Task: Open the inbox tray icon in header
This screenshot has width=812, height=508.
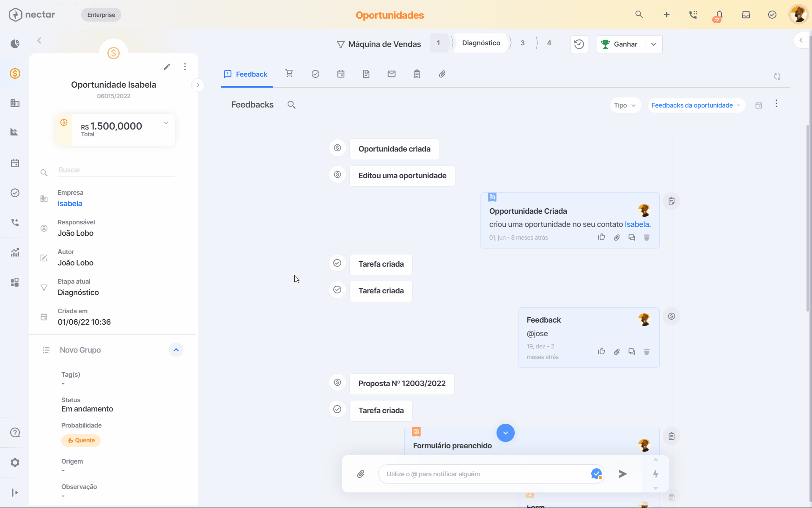Action: click(746, 15)
